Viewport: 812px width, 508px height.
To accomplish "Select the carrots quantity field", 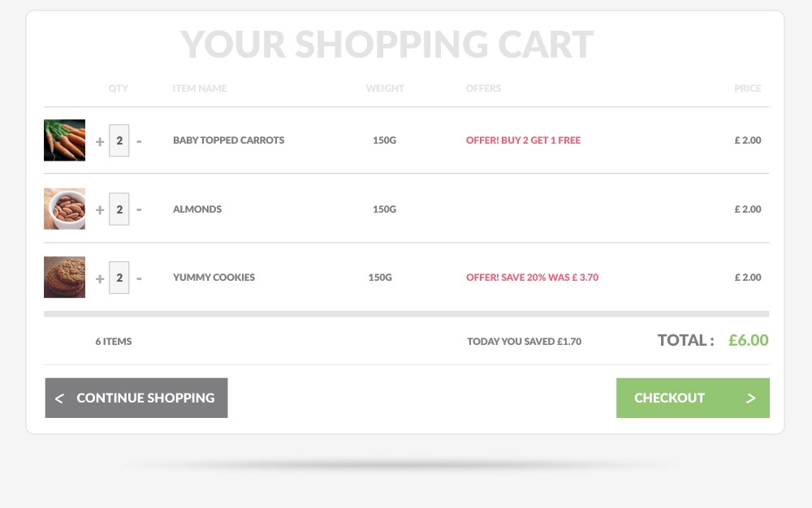I will (119, 140).
